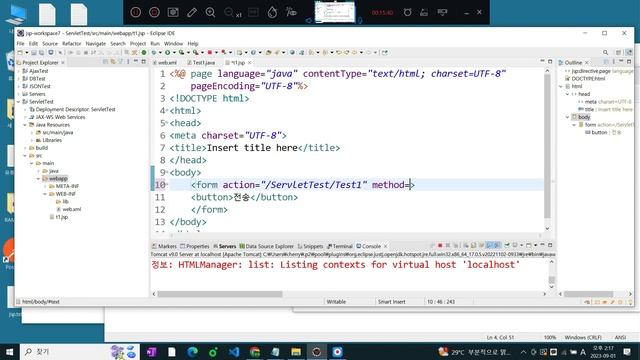Open the Window menu
640x360 pixels.
(173, 43)
